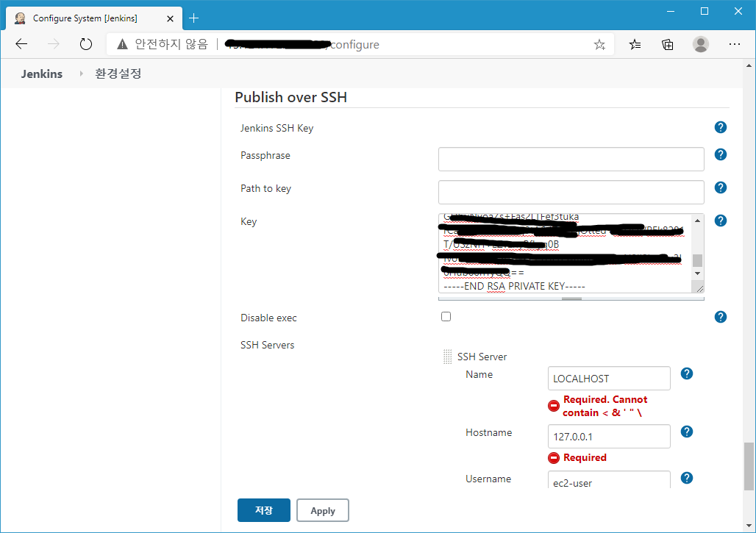Image resolution: width=756 pixels, height=533 pixels.
Task: Click the Key textarea scrollbar thumb
Action: click(697, 260)
